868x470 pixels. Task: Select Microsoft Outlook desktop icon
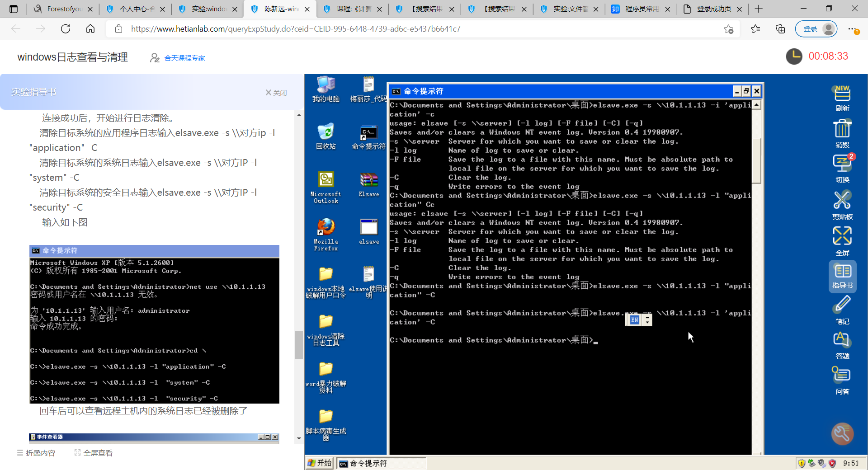coord(325,188)
